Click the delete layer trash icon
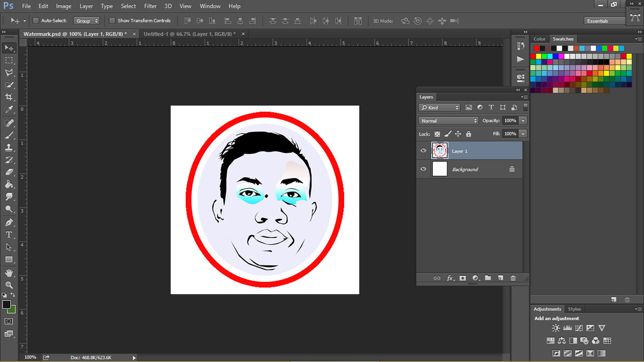 [x=513, y=278]
